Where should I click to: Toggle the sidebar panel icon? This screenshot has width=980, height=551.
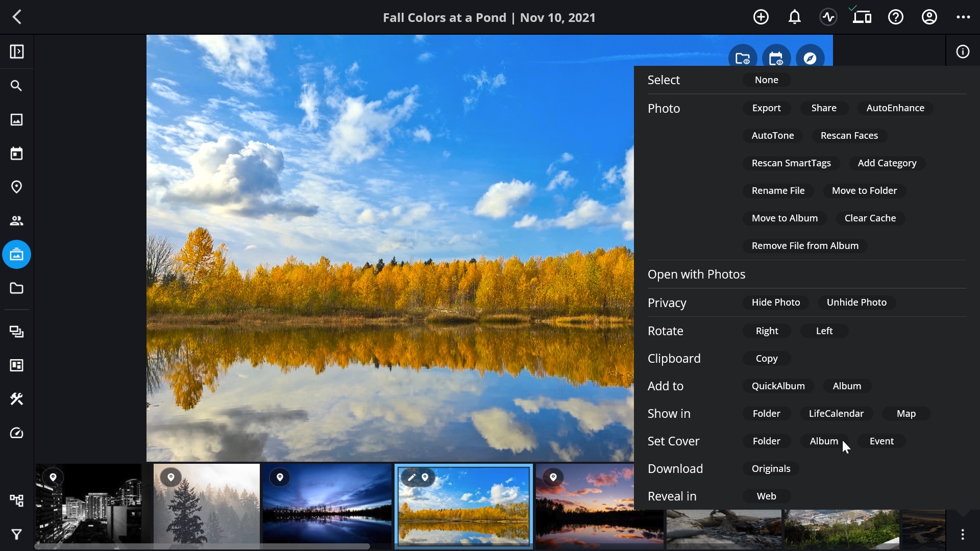point(17,52)
